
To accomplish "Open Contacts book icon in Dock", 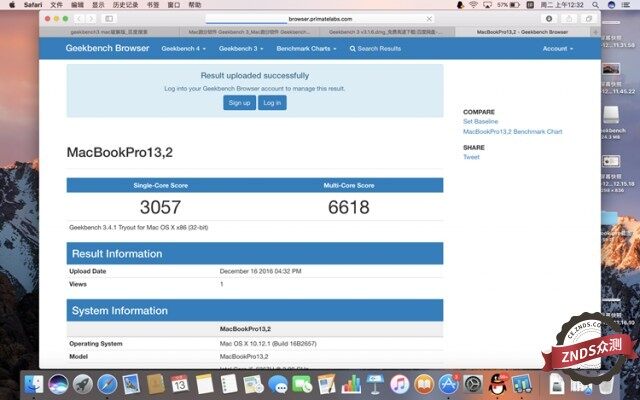I will (x=156, y=384).
